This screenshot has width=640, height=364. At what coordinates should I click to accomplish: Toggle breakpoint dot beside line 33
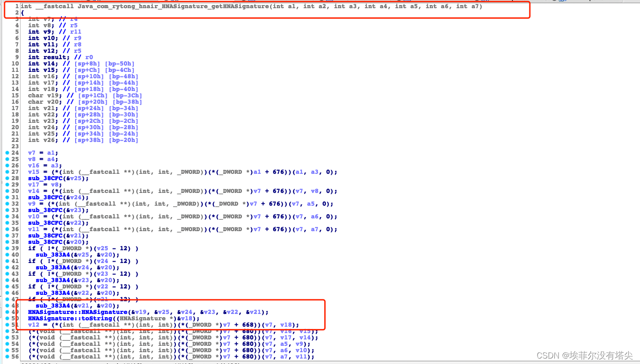click(x=7, y=210)
